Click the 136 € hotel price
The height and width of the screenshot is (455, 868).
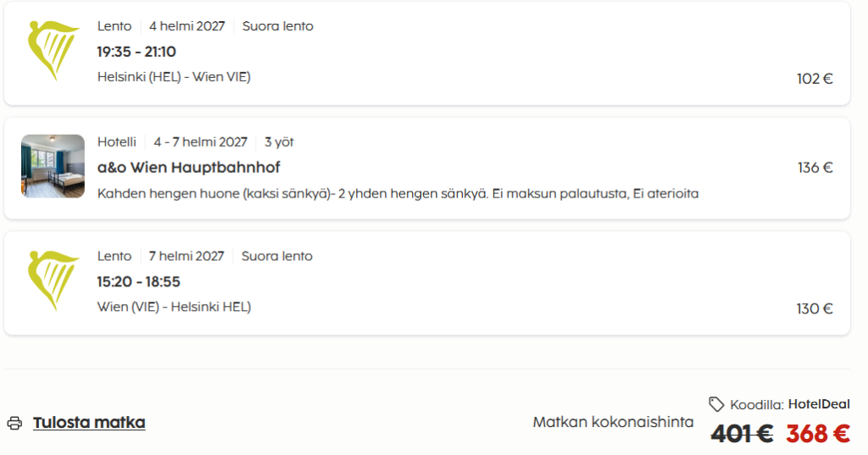tap(815, 167)
